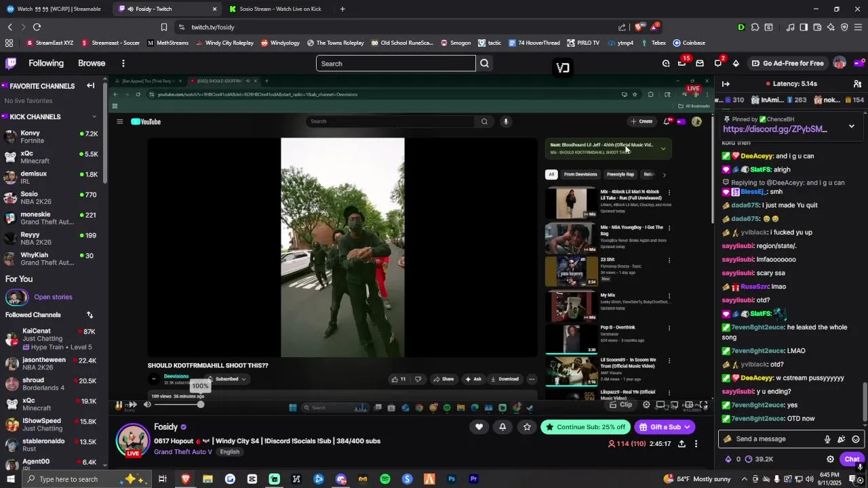
Task: Click the share stream upload icon
Action: (682, 444)
